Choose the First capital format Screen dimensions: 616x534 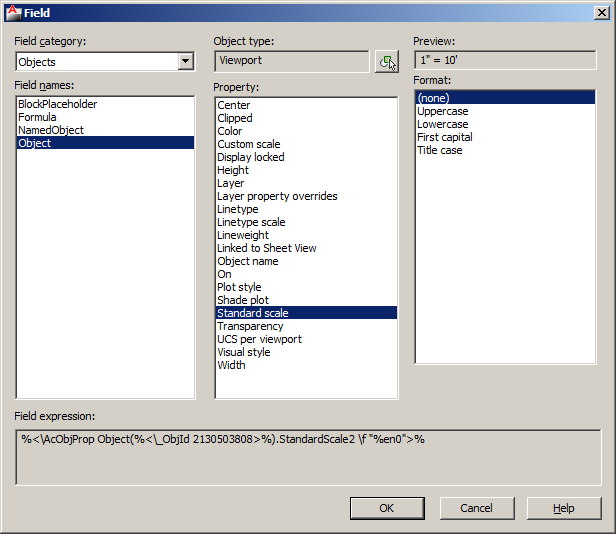tap(505, 137)
